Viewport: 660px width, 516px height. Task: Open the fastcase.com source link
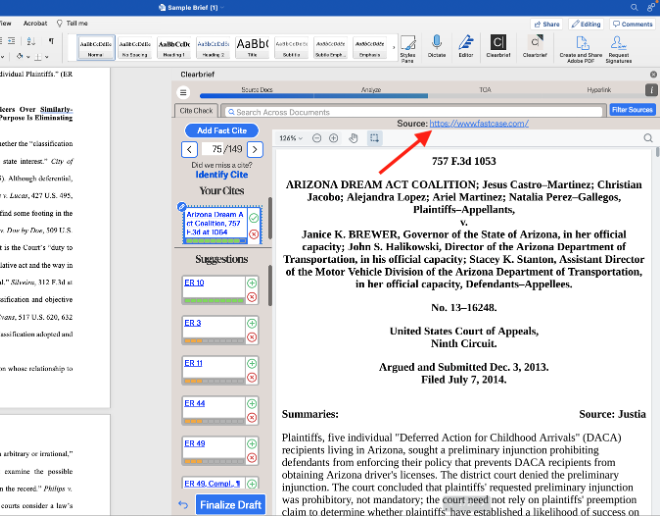(x=479, y=123)
